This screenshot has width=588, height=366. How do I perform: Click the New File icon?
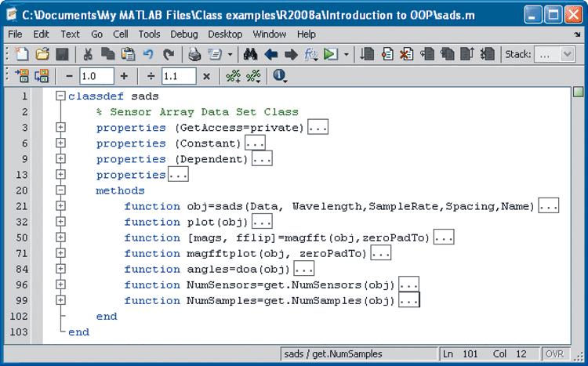tap(22, 54)
